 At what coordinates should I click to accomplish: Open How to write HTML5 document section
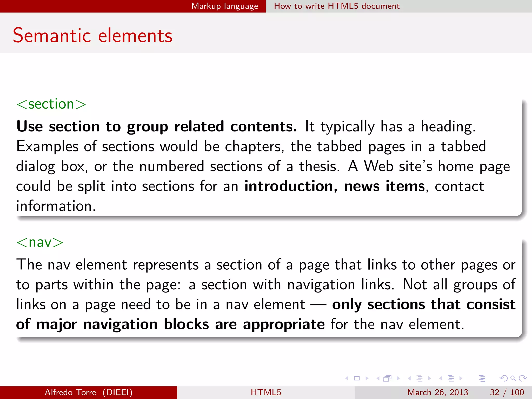(337, 6)
